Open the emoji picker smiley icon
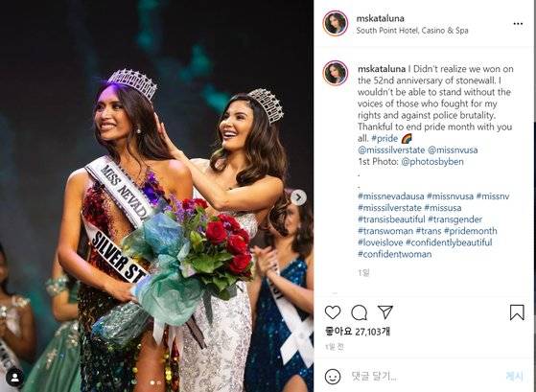This screenshot has width=536, height=392. (x=333, y=377)
